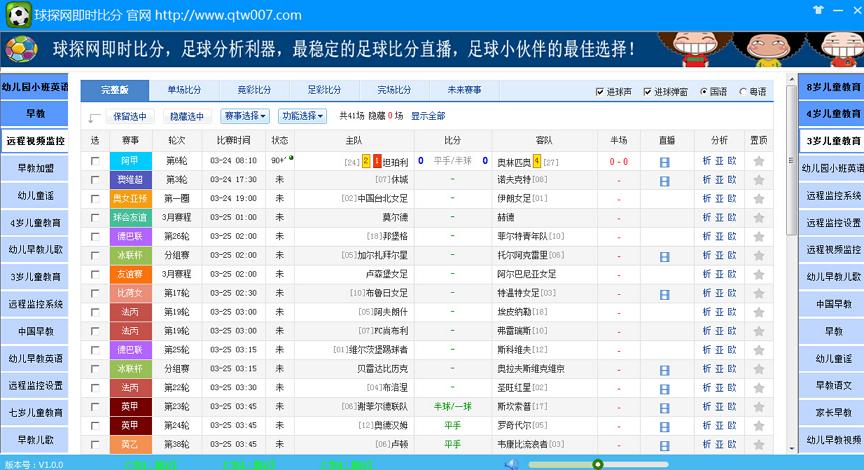Click the live broadcast icon for 阿甲 match
Screen dimensions: 864x470
pyautogui.click(x=665, y=161)
